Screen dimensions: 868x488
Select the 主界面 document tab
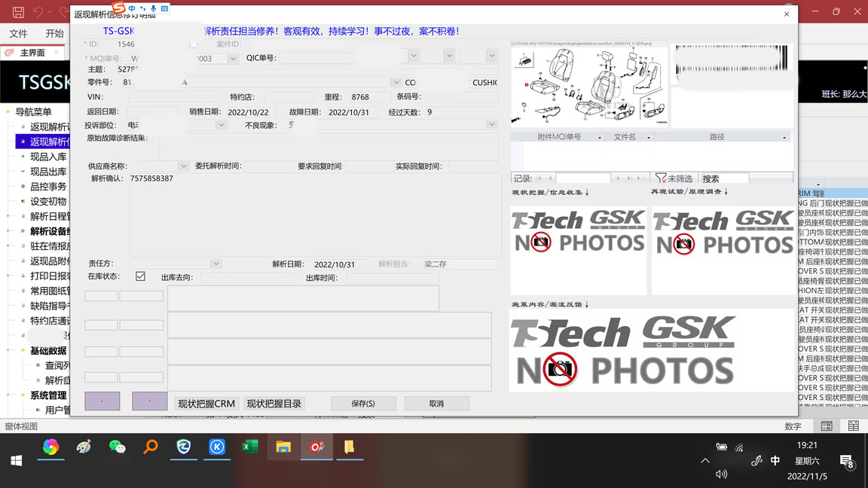32,53
